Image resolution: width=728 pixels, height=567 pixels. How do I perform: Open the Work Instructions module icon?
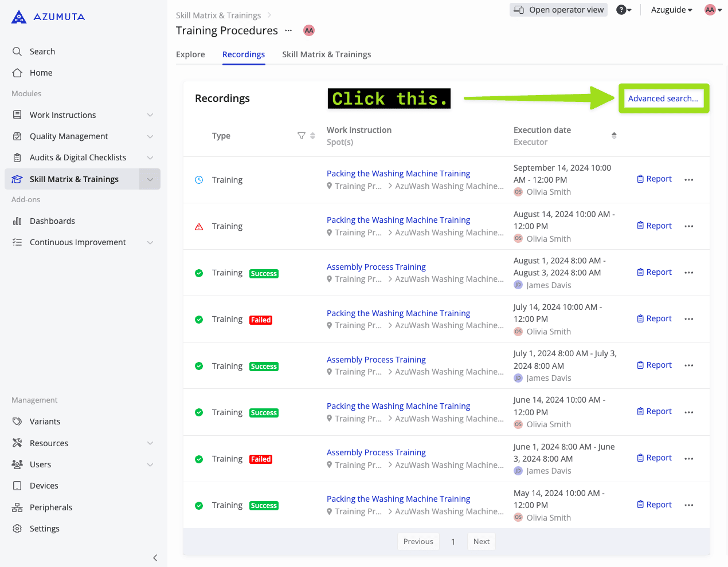(17, 115)
